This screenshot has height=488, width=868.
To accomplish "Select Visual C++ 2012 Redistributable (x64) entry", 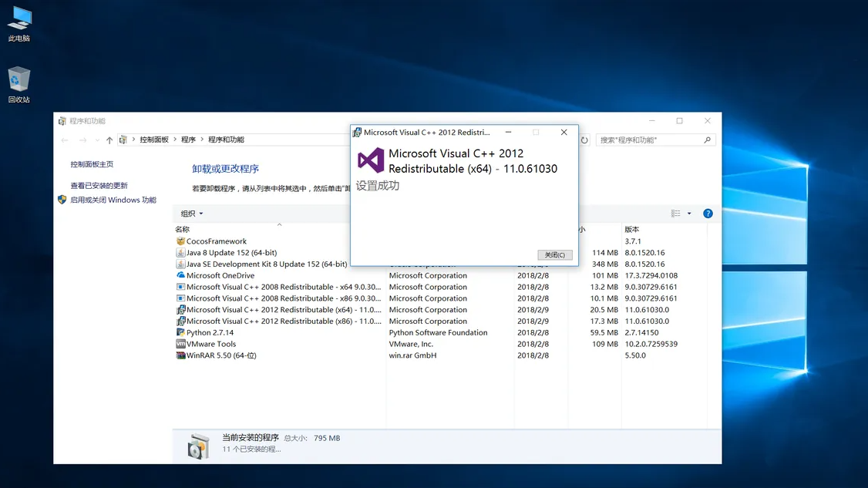I will point(284,310).
